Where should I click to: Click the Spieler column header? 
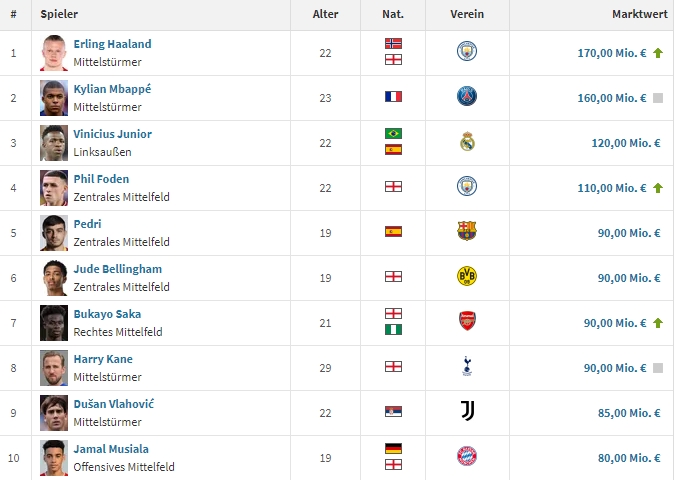[x=59, y=14]
